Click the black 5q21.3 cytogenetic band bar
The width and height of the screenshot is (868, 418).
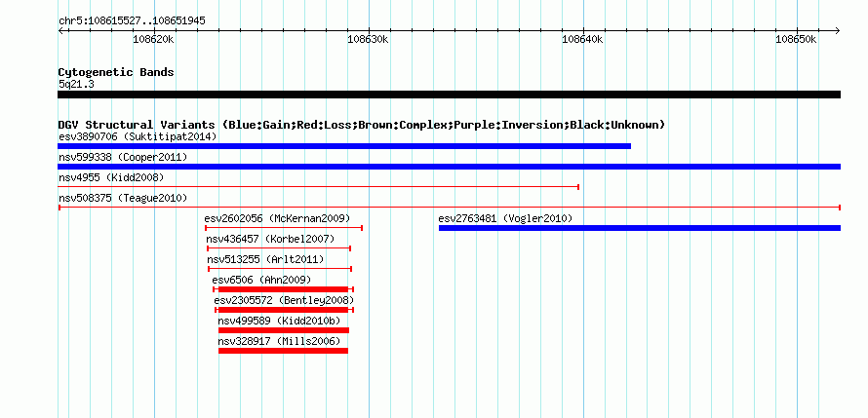click(x=449, y=95)
